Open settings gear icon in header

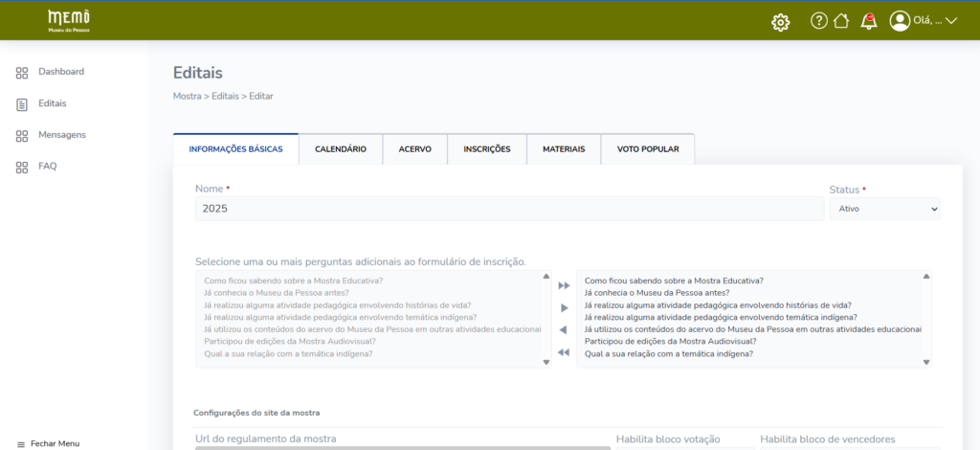pyautogui.click(x=780, y=21)
